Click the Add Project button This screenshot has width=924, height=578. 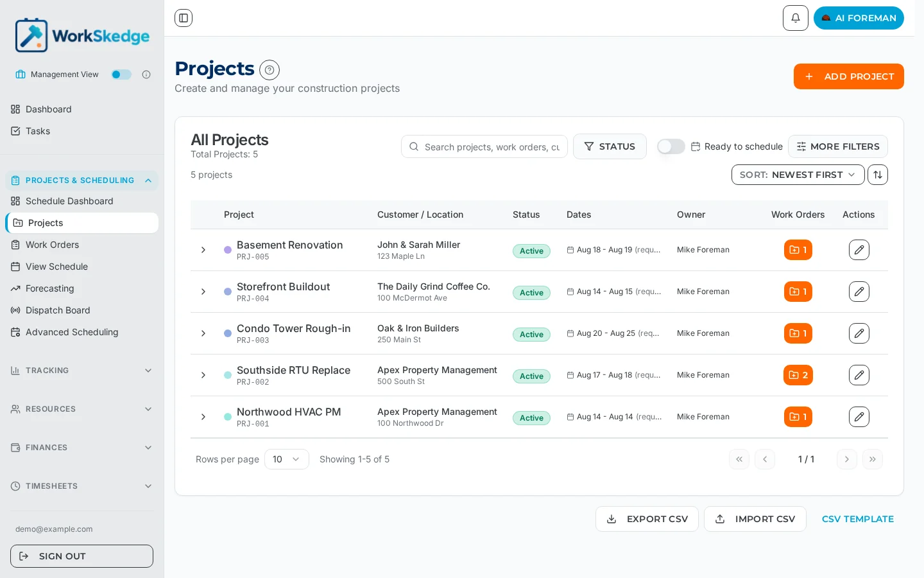point(849,76)
